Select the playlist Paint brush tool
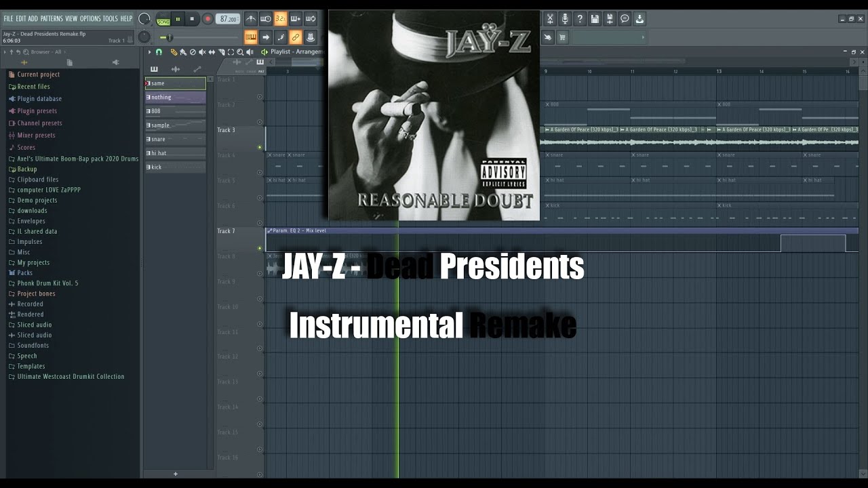Image resolution: width=868 pixels, height=488 pixels. (x=183, y=52)
